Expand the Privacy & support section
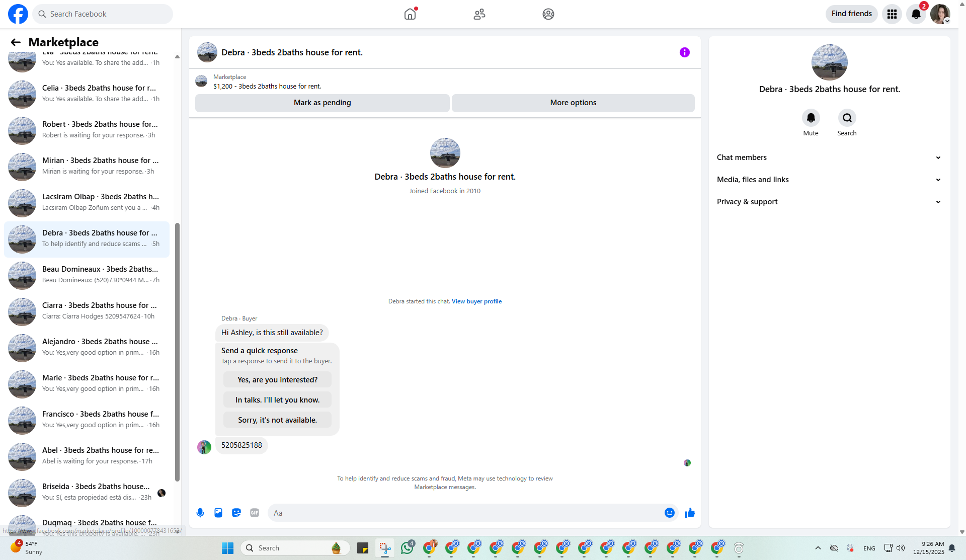966x560 pixels. coord(829,202)
